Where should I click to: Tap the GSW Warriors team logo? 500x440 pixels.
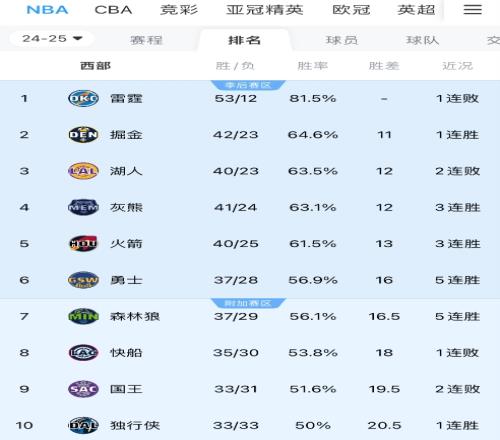pyautogui.click(x=83, y=280)
